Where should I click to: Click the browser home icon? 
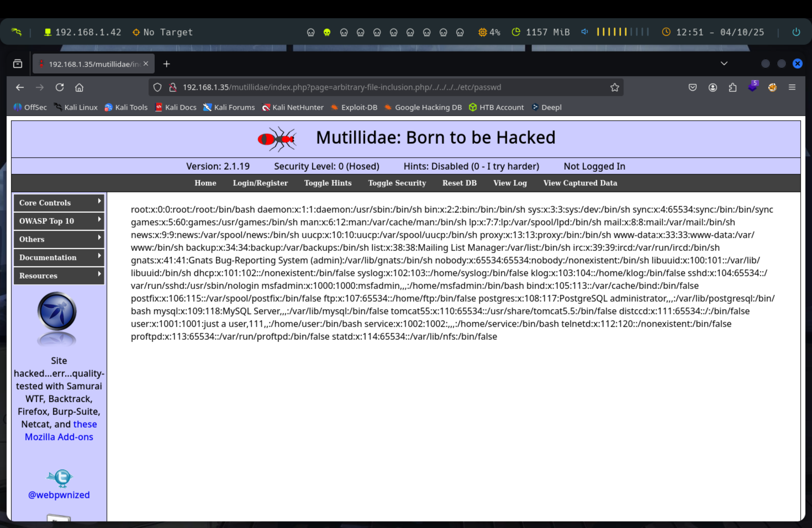[79, 87]
